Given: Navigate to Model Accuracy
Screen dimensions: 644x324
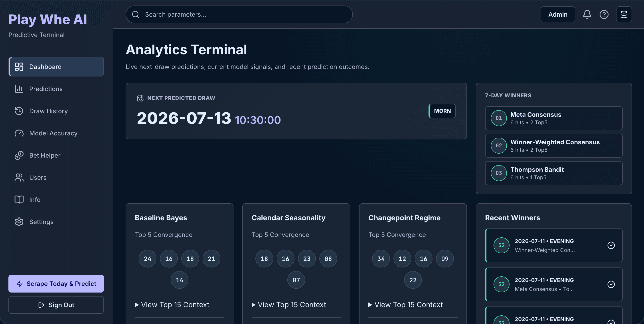Looking at the screenshot, I should pos(56,133).
